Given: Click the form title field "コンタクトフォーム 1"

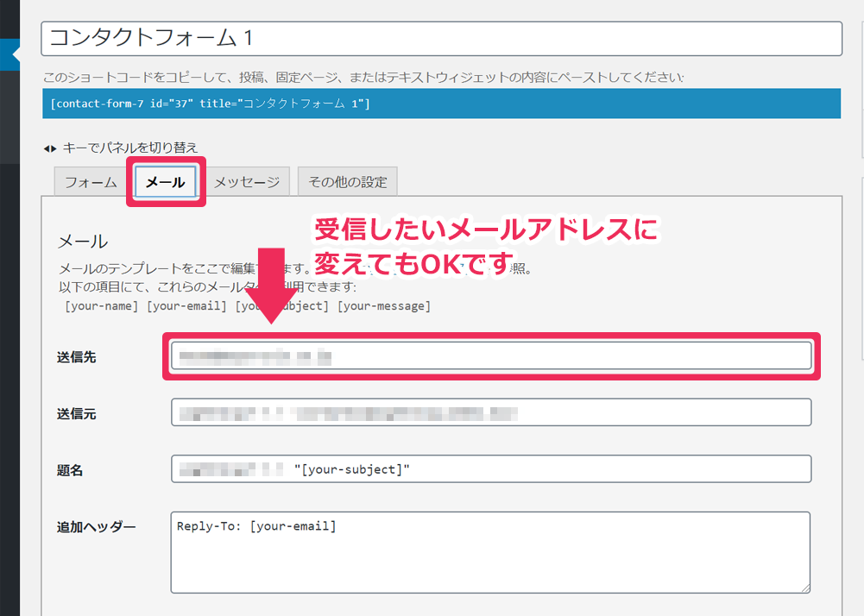Looking at the screenshot, I should [x=440, y=39].
